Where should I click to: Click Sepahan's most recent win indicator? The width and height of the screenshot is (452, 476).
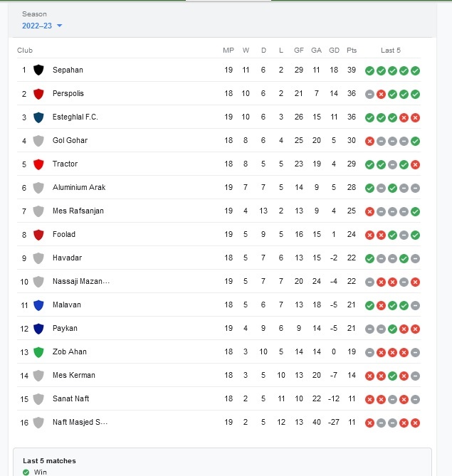coord(415,70)
